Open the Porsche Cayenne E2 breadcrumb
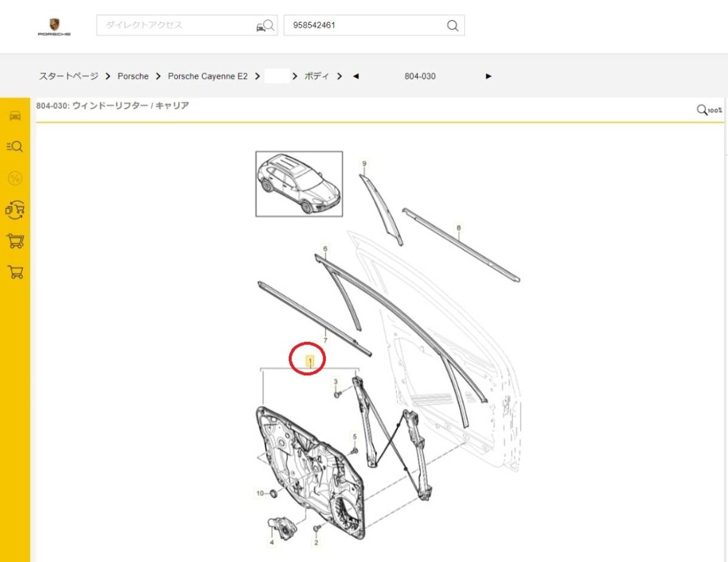 (x=207, y=76)
